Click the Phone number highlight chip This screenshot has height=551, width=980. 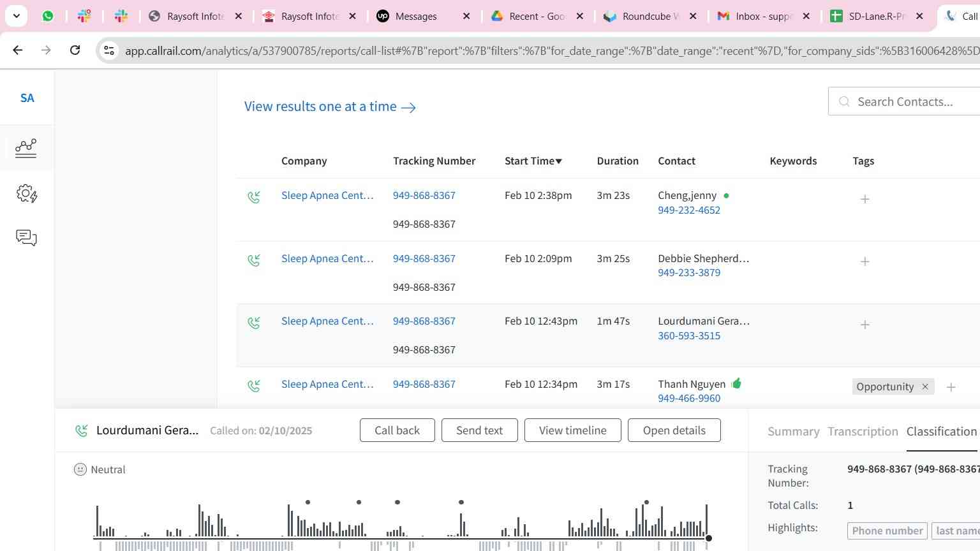pyautogui.click(x=887, y=531)
